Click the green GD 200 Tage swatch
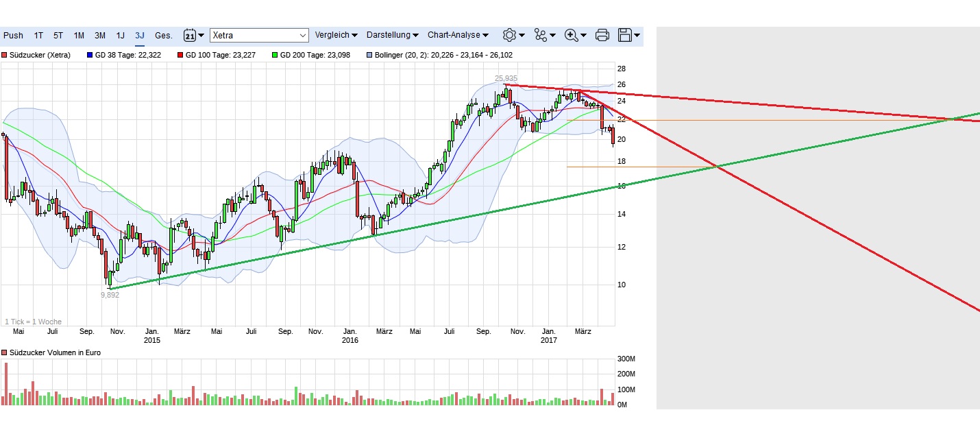This screenshot has width=980, height=432. tap(275, 55)
